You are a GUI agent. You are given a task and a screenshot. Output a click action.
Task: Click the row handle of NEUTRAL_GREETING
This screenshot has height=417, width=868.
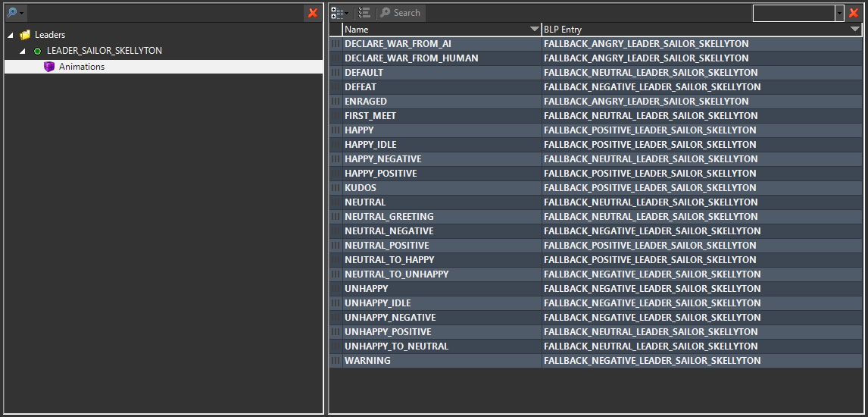336,217
